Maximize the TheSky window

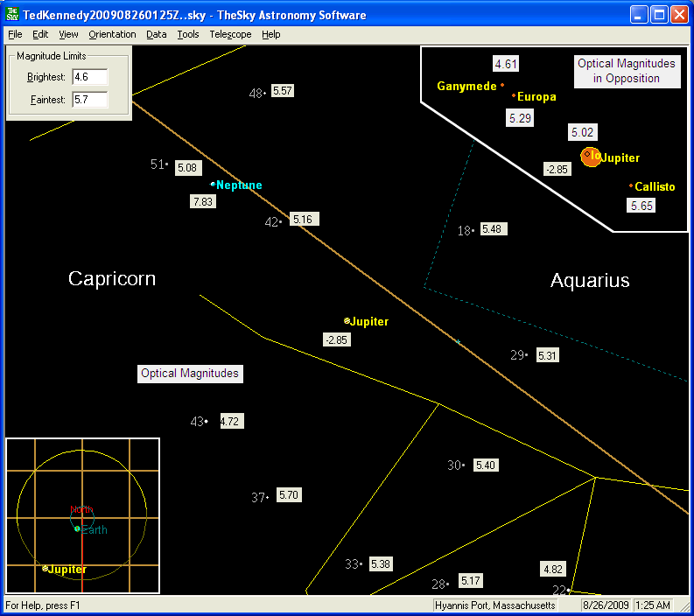659,15
